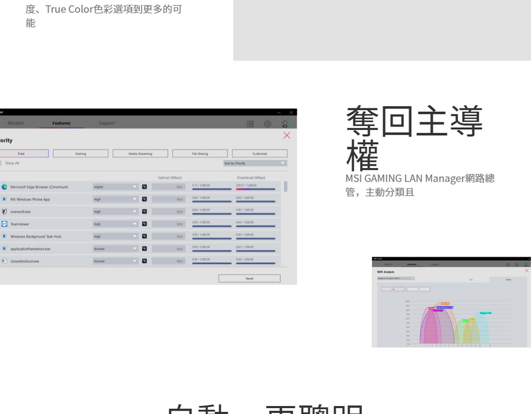This screenshot has height=414, width=532.
Task: Click the Upload (Mbps) column header
Action: tap(170, 178)
